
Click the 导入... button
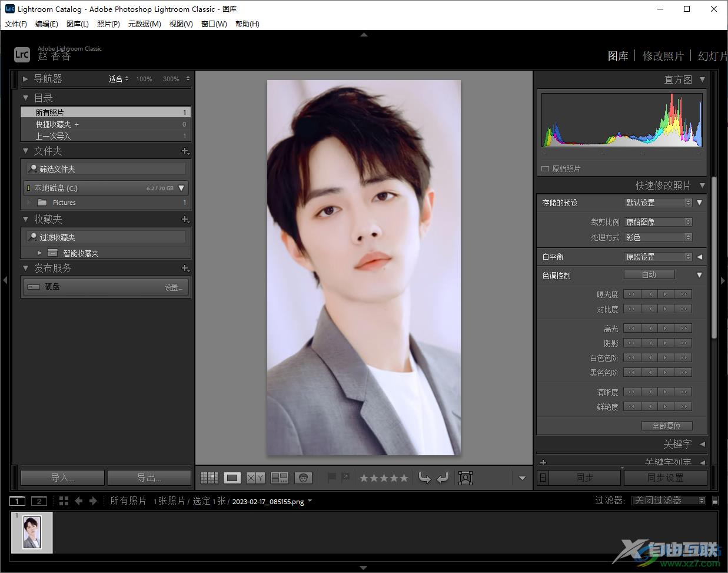[x=62, y=478]
